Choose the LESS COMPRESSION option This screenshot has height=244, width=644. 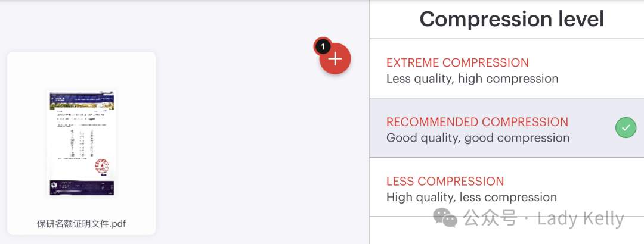[445, 182]
